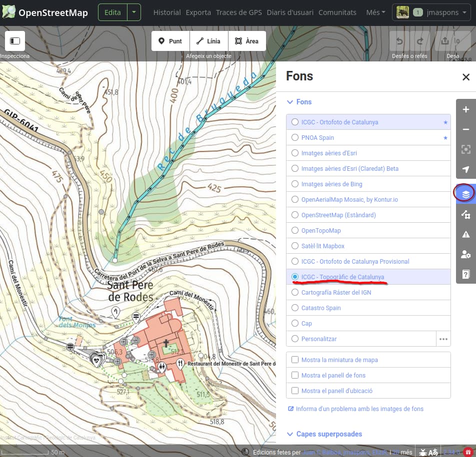Select the Línia drawing tool
The height and width of the screenshot is (457, 476).
209,41
